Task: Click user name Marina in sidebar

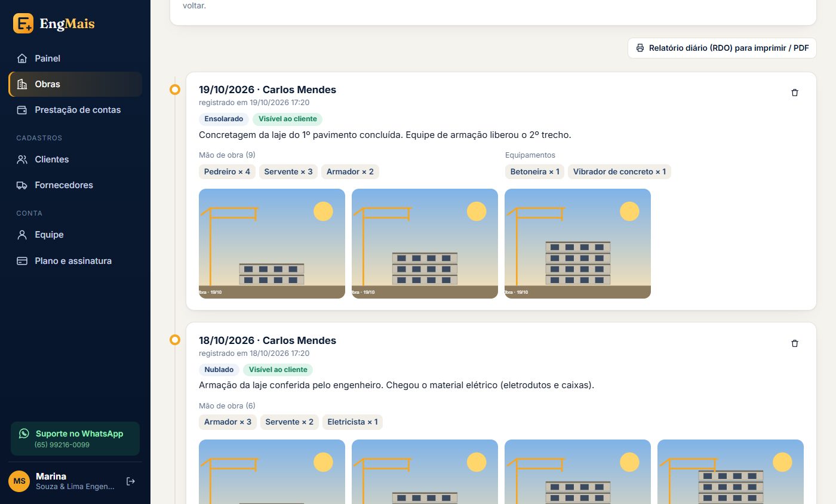Action: [51, 477]
